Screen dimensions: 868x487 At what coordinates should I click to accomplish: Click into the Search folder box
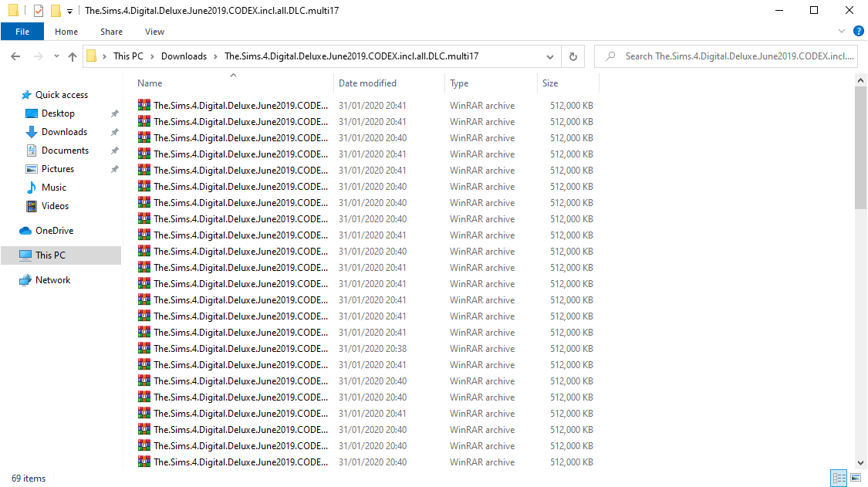tap(726, 56)
